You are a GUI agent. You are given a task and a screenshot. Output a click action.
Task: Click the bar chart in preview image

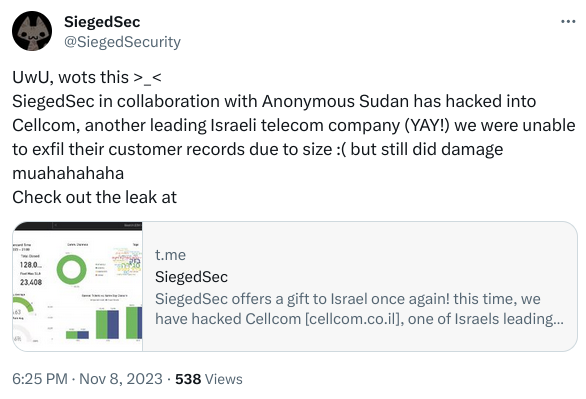pyautogui.click(x=104, y=322)
